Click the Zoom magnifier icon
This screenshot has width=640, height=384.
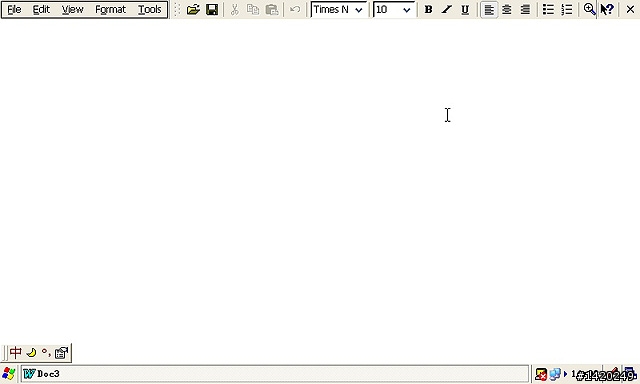(589, 9)
